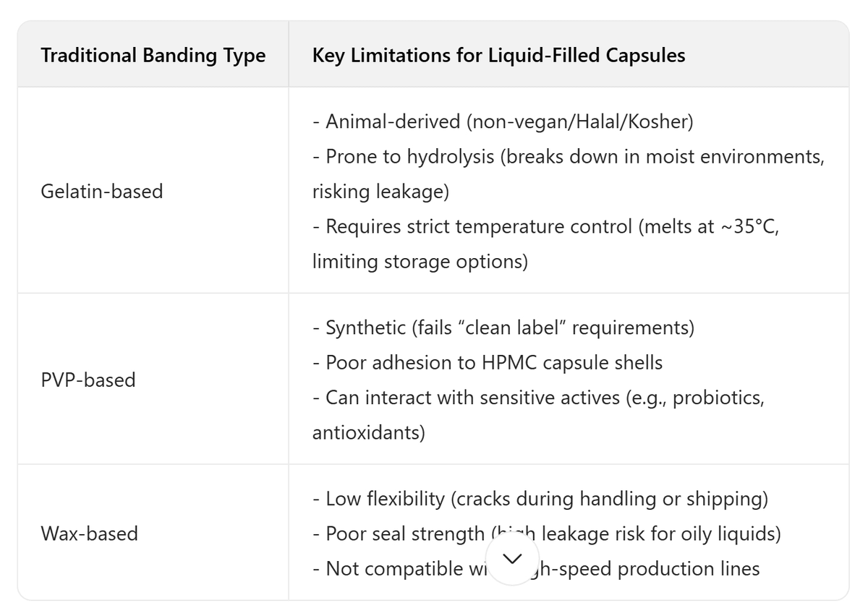Image resolution: width=868 pixels, height=608 pixels.
Task: Select the "Wax-based" row label
Action: (x=90, y=534)
